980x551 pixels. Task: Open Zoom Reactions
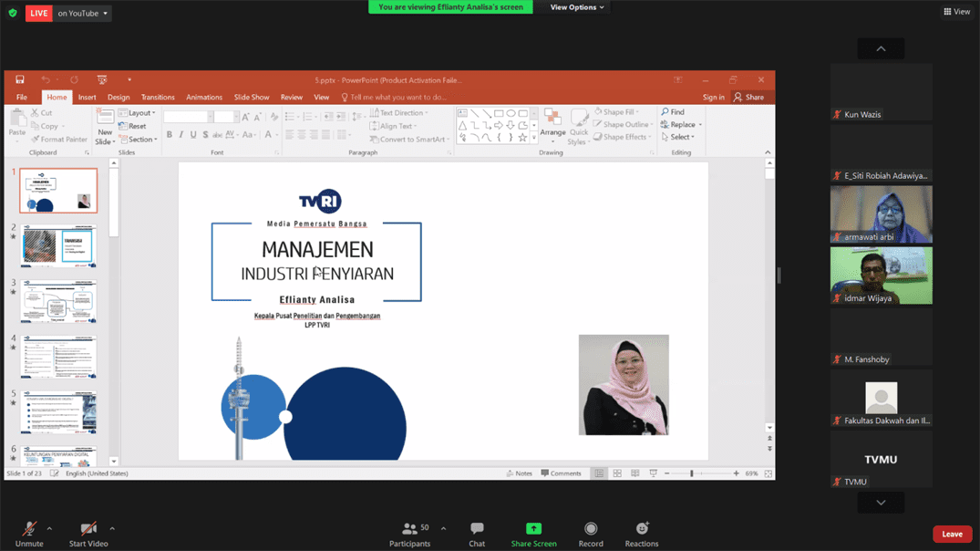(642, 535)
